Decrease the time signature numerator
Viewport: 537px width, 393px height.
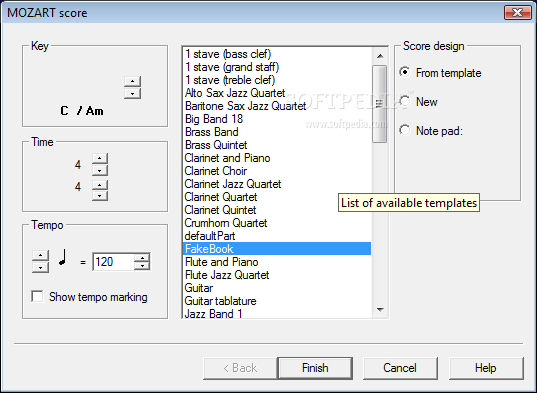100,170
